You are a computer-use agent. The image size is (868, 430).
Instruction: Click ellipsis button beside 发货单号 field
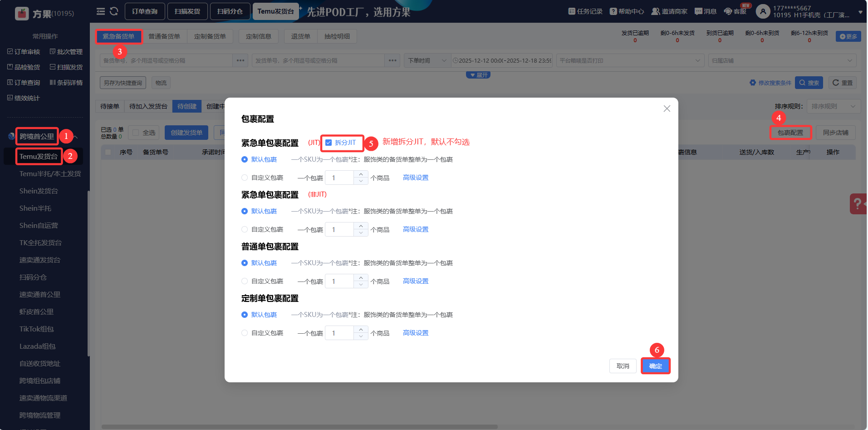[x=392, y=60]
